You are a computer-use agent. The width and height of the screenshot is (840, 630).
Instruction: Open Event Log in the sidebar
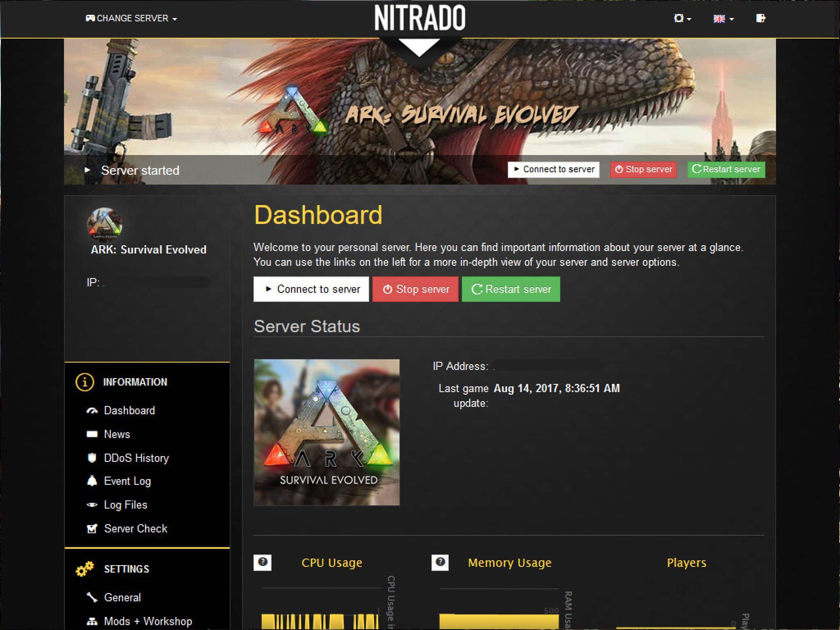click(128, 482)
